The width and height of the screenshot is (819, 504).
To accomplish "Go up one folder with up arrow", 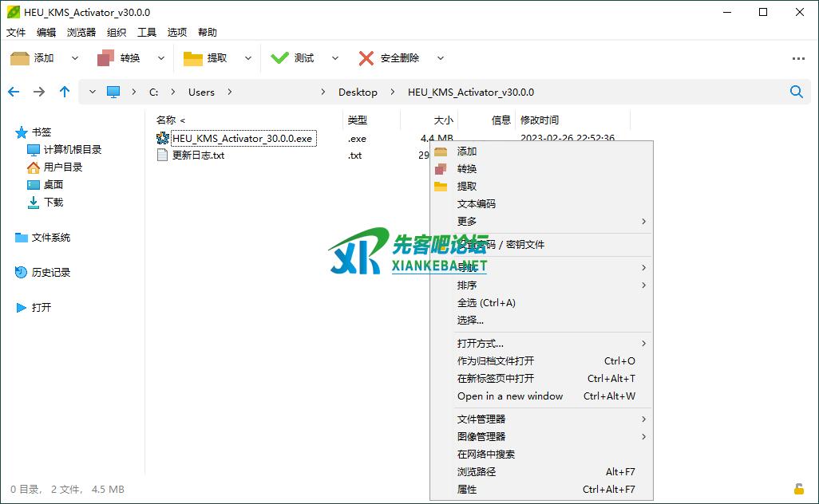I will click(65, 92).
